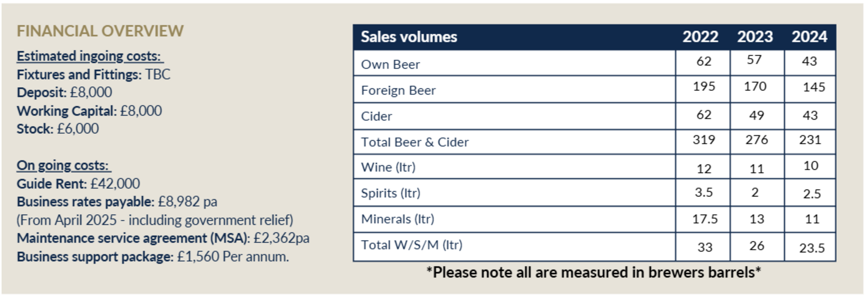Click the 2024 Foreign Beer value 145
This screenshot has width=868, height=297.
coord(814,87)
